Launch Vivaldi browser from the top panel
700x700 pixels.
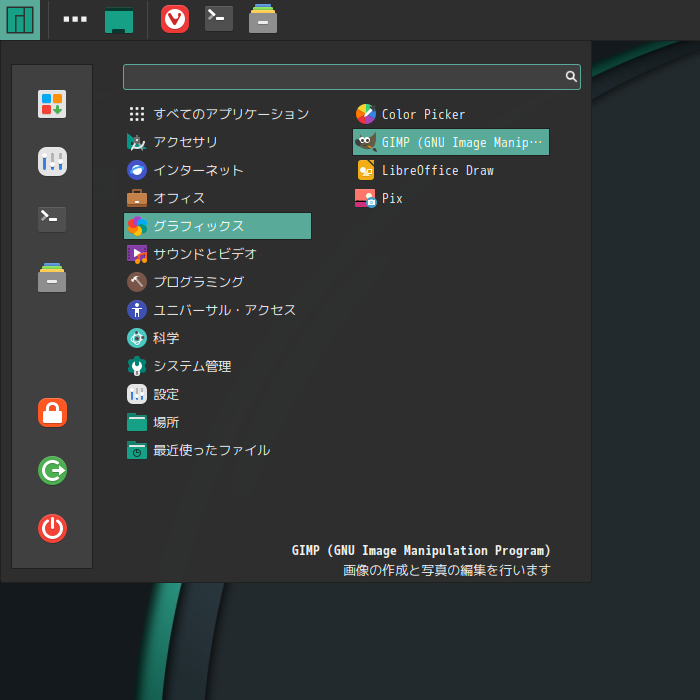(175, 19)
